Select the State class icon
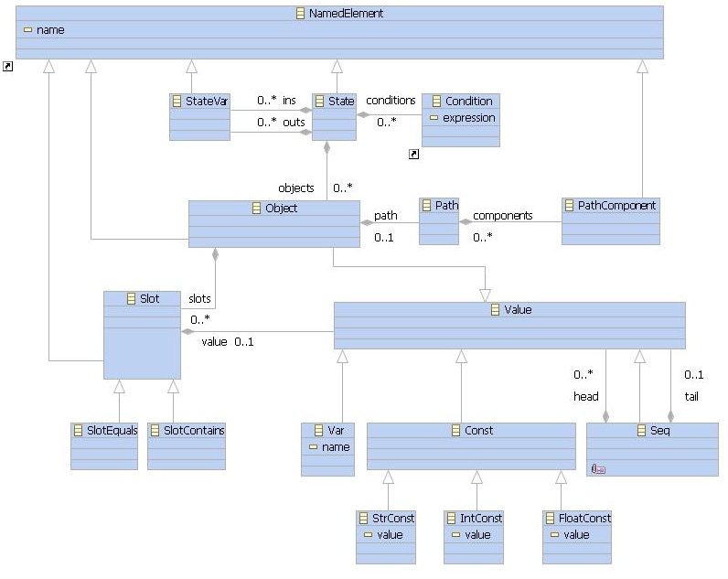Image resolution: width=728 pixels, height=579 pixels. pyautogui.click(x=319, y=102)
